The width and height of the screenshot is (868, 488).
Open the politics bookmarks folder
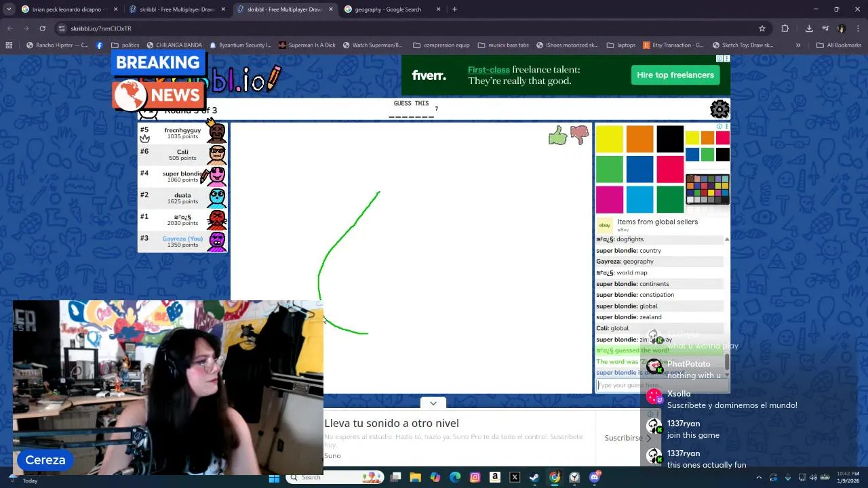[x=125, y=45]
